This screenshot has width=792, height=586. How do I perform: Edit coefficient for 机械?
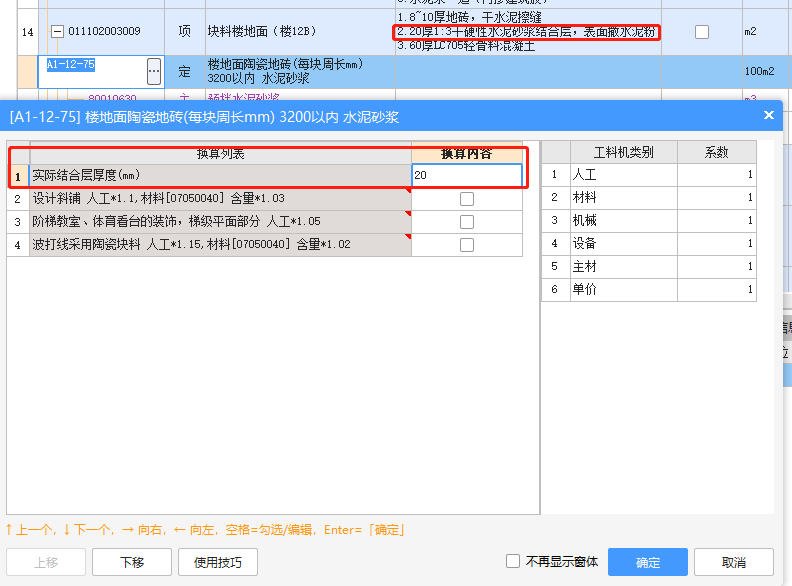tap(716, 221)
